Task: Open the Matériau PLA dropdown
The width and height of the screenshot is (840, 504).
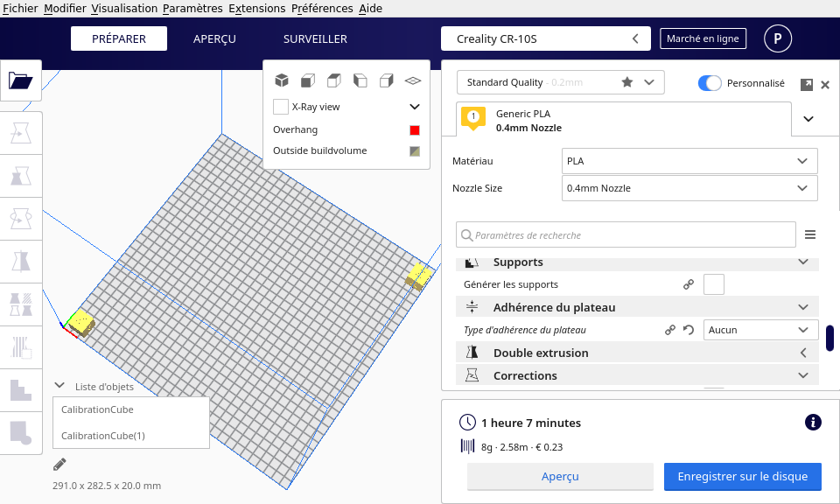Action: click(689, 161)
